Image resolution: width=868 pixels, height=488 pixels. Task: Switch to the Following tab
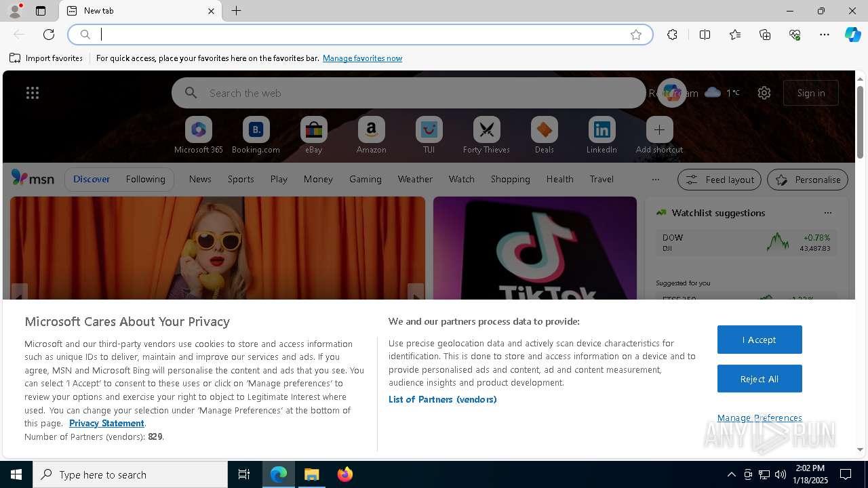point(145,179)
